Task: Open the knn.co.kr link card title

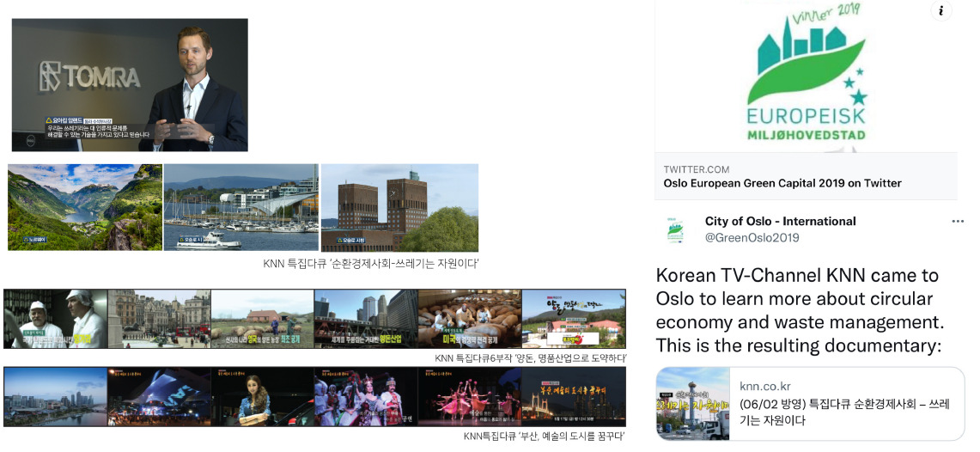Action: pos(843,412)
